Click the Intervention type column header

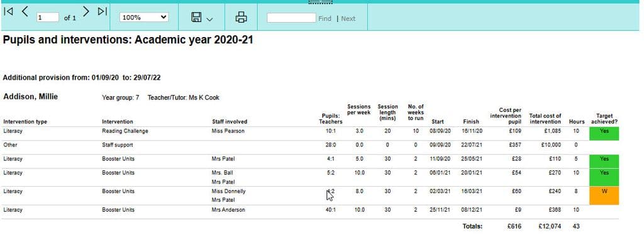(25, 122)
